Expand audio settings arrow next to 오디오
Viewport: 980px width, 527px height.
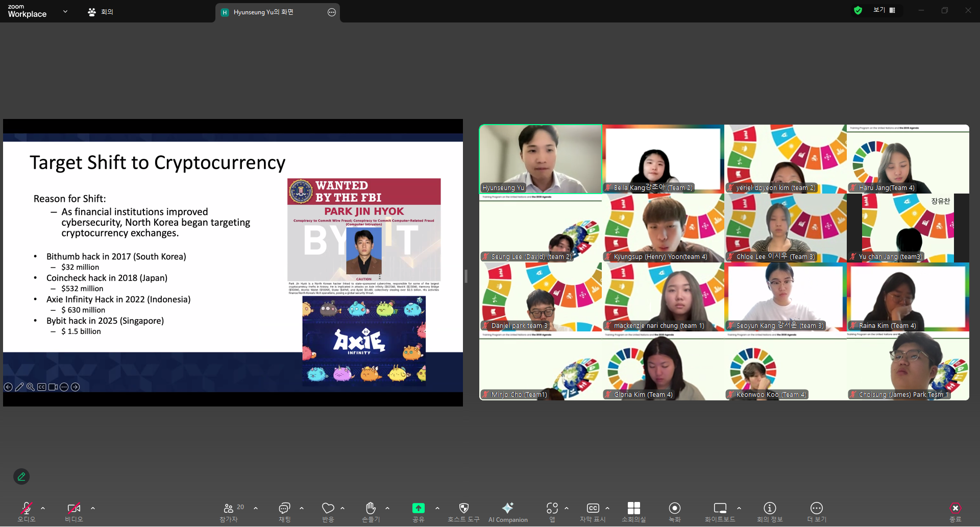[43, 508]
